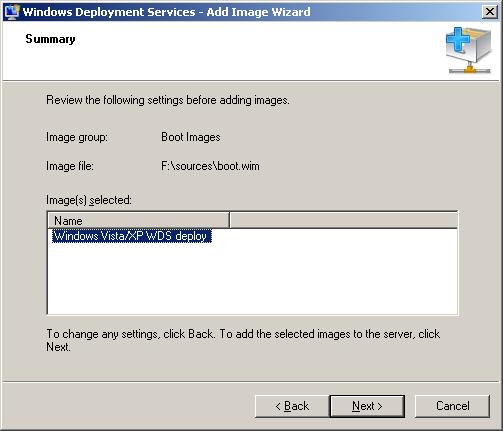Viewport: 503px width, 431px height.
Task: Cancel the Add Image Wizard
Action: (452, 406)
